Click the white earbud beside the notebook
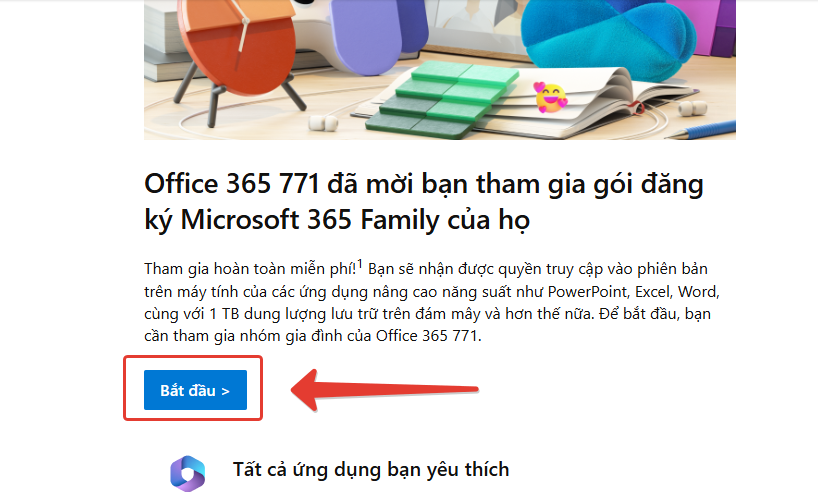Image resolution: width=818 pixels, height=492 pixels. (692, 109)
